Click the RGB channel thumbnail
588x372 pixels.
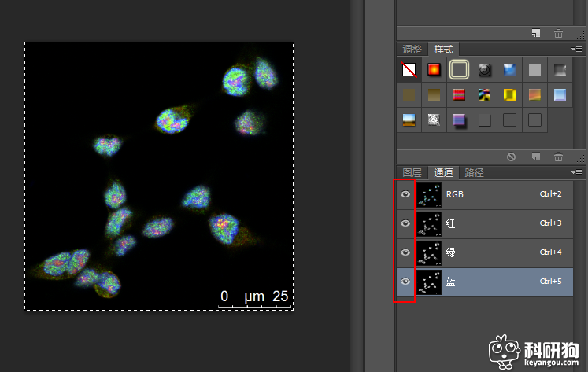[x=429, y=195]
